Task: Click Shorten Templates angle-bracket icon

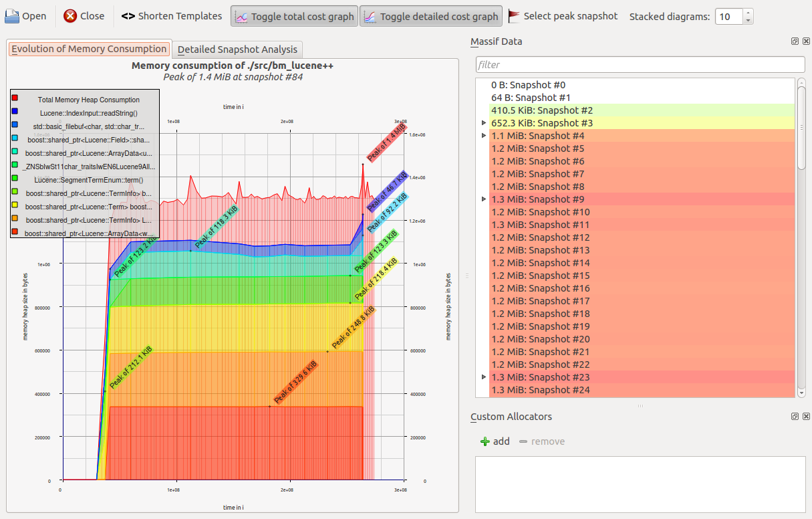Action: tap(128, 16)
